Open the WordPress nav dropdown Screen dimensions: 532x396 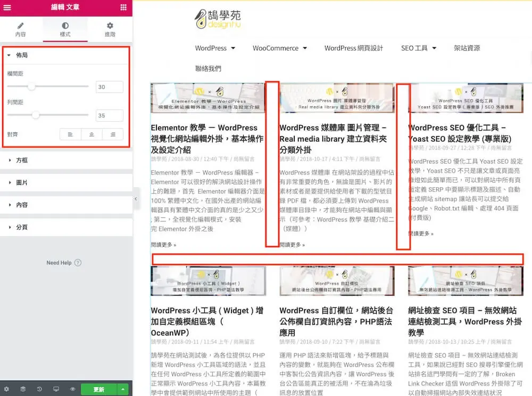[x=215, y=48]
